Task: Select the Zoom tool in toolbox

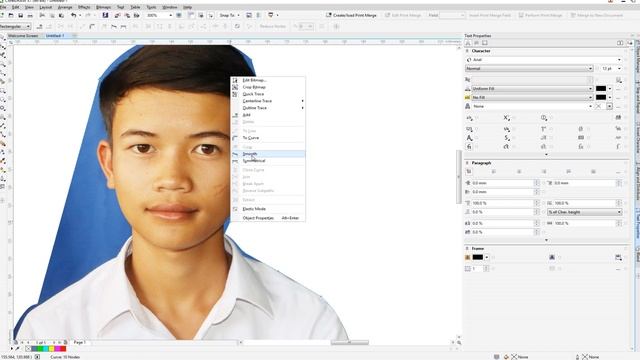Action: 3,64
